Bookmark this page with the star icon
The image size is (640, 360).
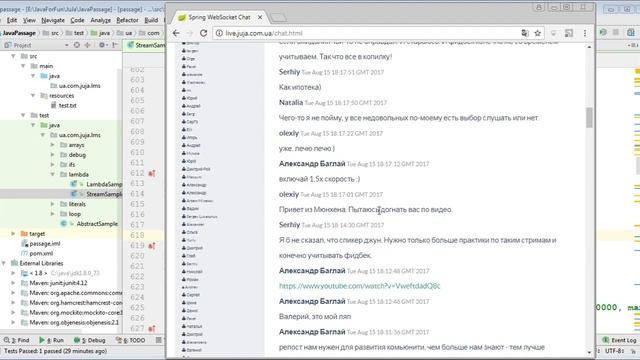click(538, 33)
